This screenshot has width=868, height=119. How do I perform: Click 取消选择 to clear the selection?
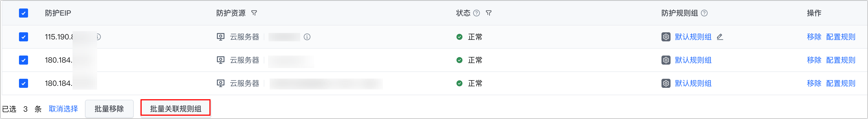tap(63, 109)
